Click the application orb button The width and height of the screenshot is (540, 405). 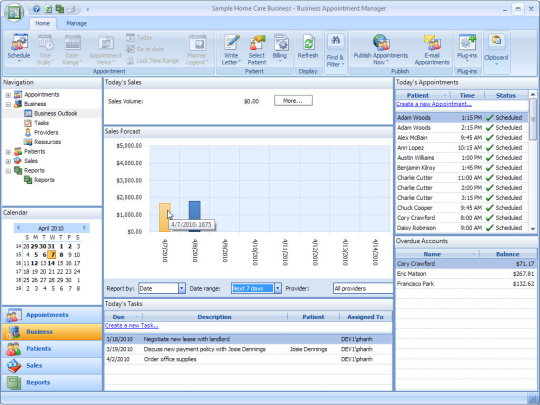point(14,12)
